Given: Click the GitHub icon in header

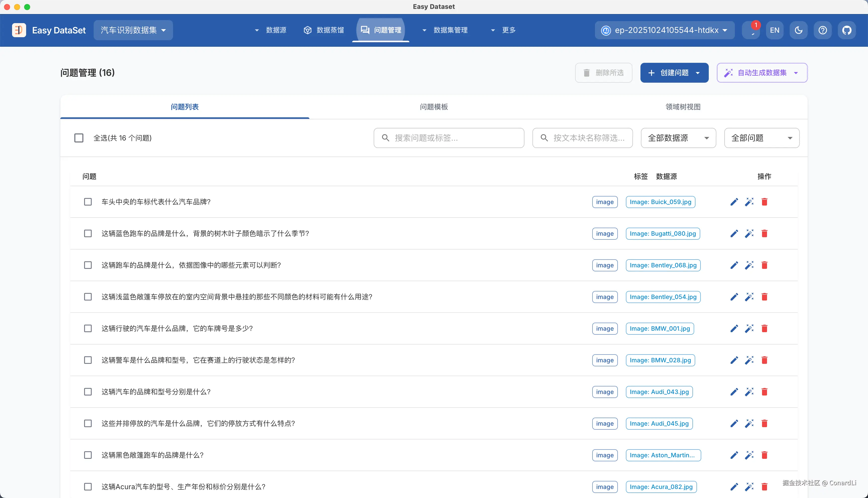Looking at the screenshot, I should [x=846, y=30].
